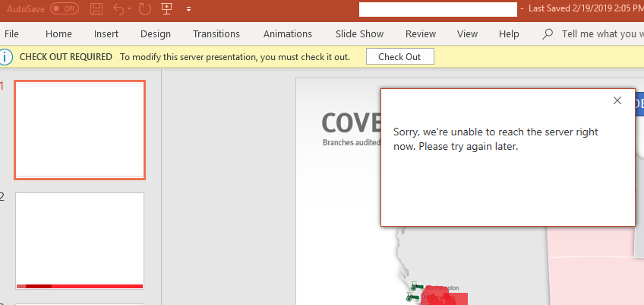644x305 pixels.
Task: Start presentation from beginning icon
Action: [x=166, y=8]
